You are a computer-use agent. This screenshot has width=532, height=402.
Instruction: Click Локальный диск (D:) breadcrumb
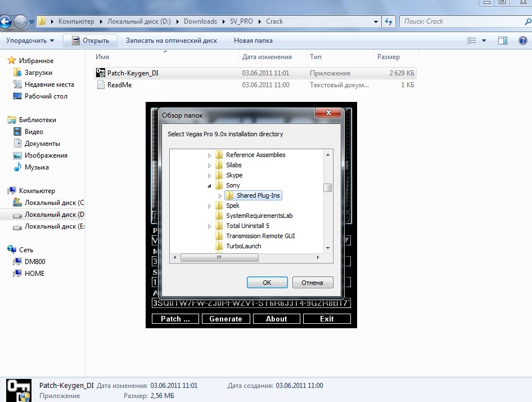(x=139, y=21)
